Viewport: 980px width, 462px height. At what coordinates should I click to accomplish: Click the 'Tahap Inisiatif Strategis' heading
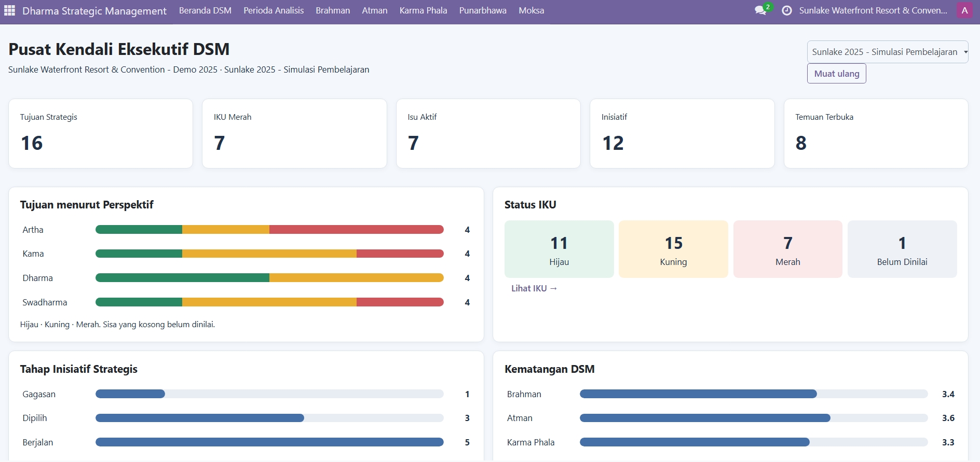(79, 369)
